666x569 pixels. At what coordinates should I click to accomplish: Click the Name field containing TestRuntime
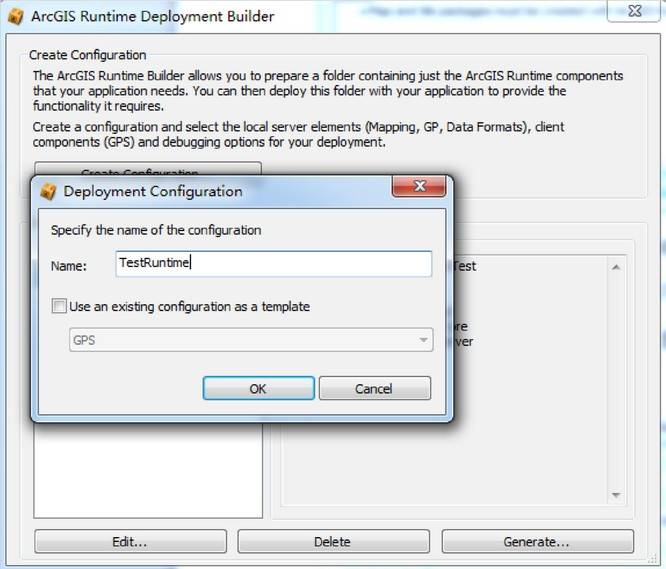click(274, 264)
